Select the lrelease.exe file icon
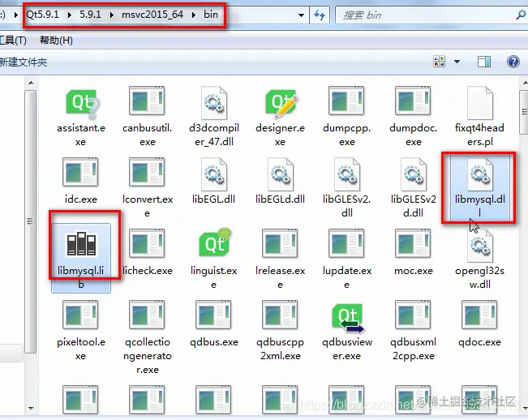 click(x=280, y=244)
